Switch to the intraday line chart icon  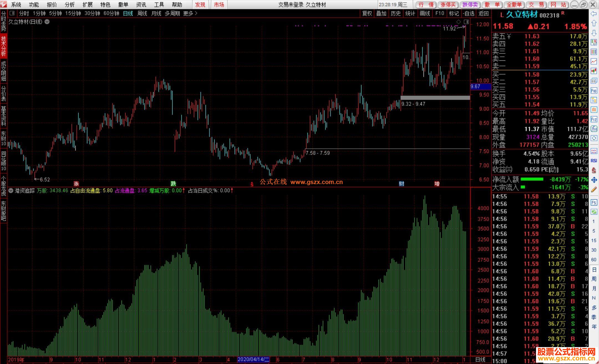[594, 61]
